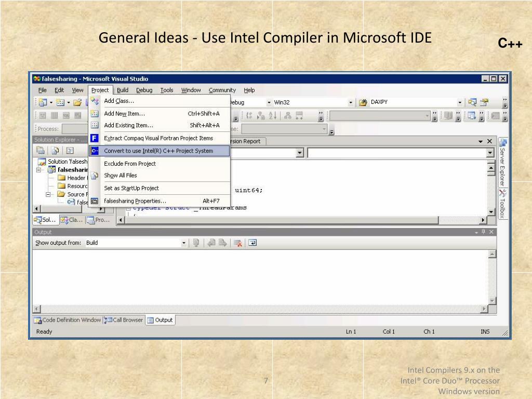This screenshot has height=399, width=532.
Task: Open the Help menu
Action: click(249, 90)
